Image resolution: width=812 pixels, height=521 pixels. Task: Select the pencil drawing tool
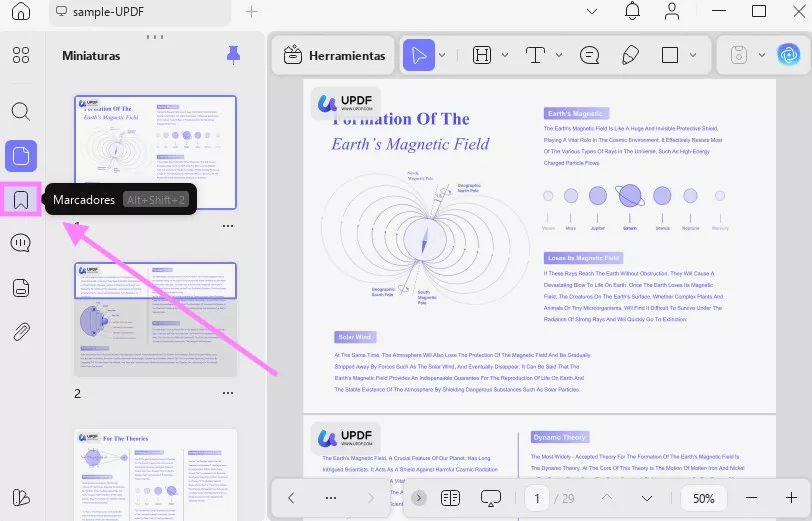point(630,55)
